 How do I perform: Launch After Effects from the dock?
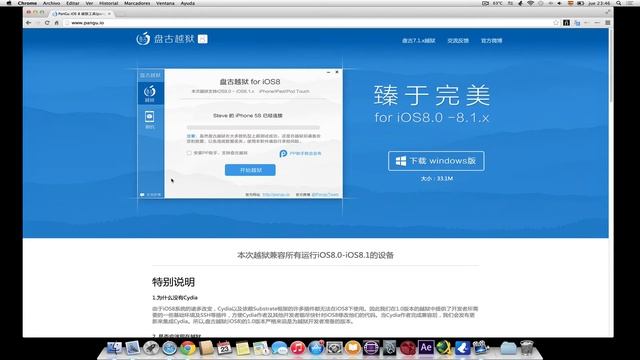click(426, 348)
